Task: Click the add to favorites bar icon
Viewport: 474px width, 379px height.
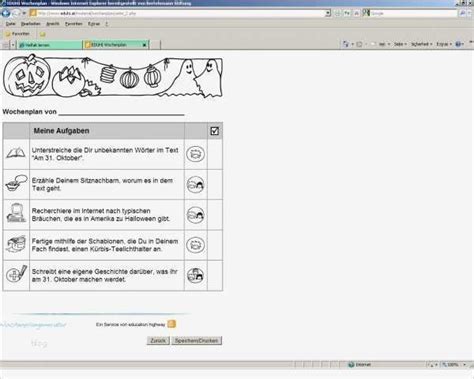Action: pos(43,34)
